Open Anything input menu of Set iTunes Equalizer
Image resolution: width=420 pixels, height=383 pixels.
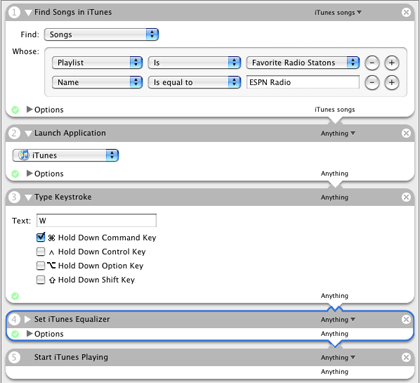pos(338,320)
